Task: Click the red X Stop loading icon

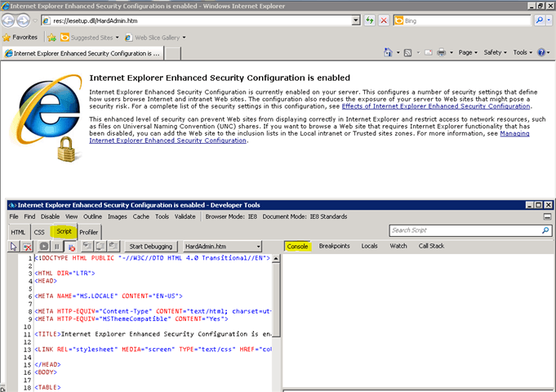Action: tap(384, 20)
